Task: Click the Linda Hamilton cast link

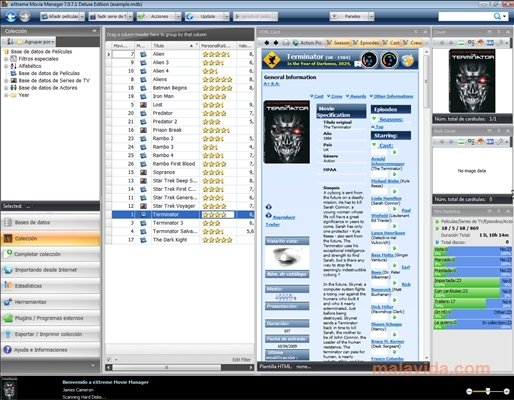Action: click(x=386, y=198)
